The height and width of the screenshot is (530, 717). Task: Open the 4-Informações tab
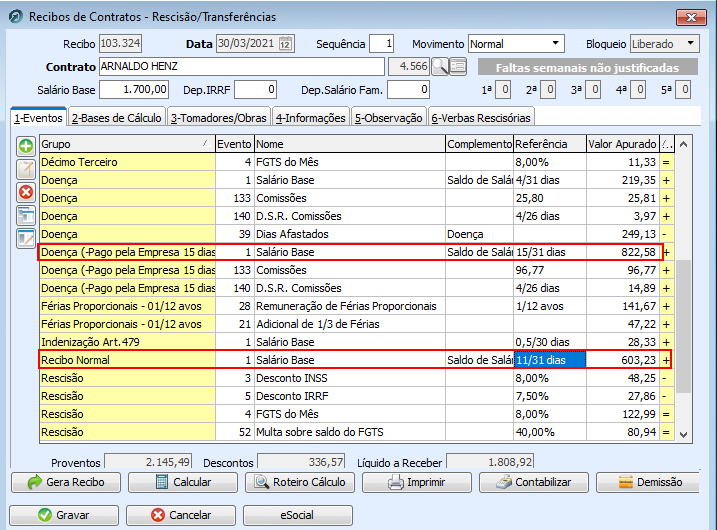coord(310,118)
